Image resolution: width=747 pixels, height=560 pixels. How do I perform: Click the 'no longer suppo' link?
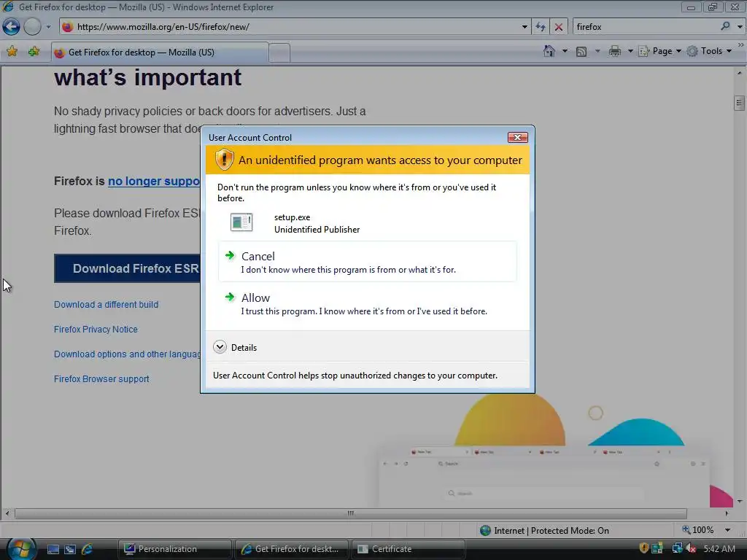tap(154, 181)
